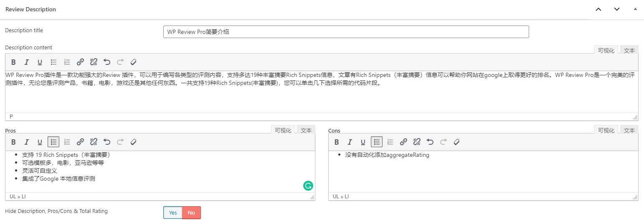This screenshot has width=644, height=220.
Task: Toggle numbered list in Cons editor
Action: [390, 142]
